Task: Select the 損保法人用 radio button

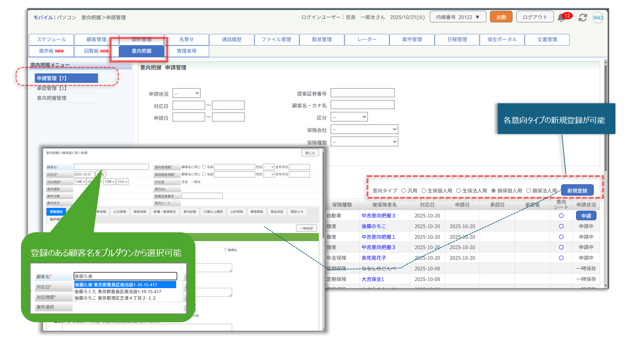Action: pos(528,191)
